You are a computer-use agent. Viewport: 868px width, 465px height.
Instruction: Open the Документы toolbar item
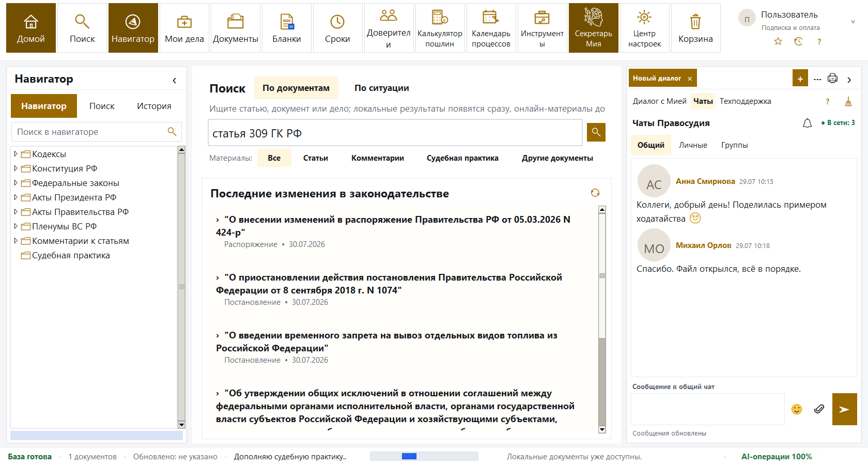tap(236, 28)
